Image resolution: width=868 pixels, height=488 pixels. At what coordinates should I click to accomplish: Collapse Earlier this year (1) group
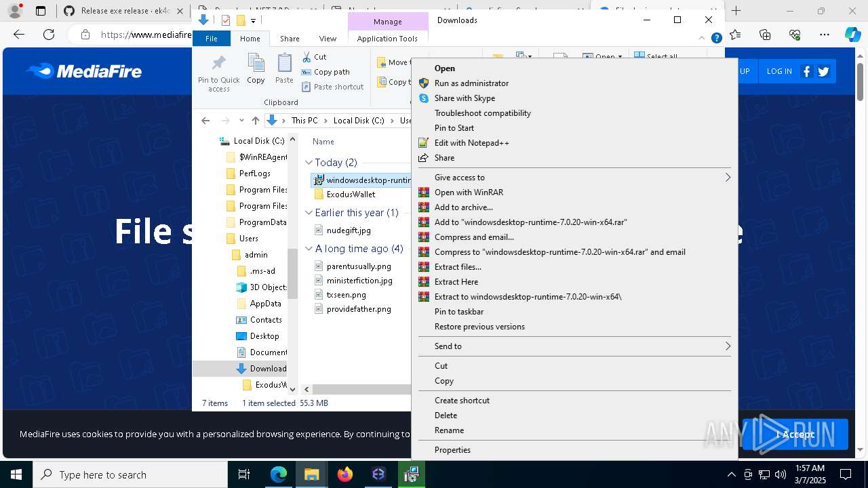309,213
